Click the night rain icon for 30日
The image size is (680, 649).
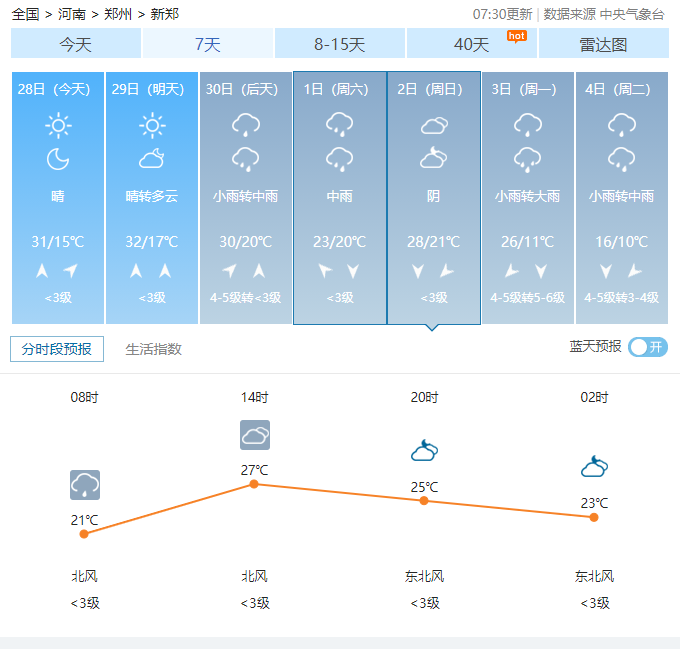pyautogui.click(x=246, y=159)
